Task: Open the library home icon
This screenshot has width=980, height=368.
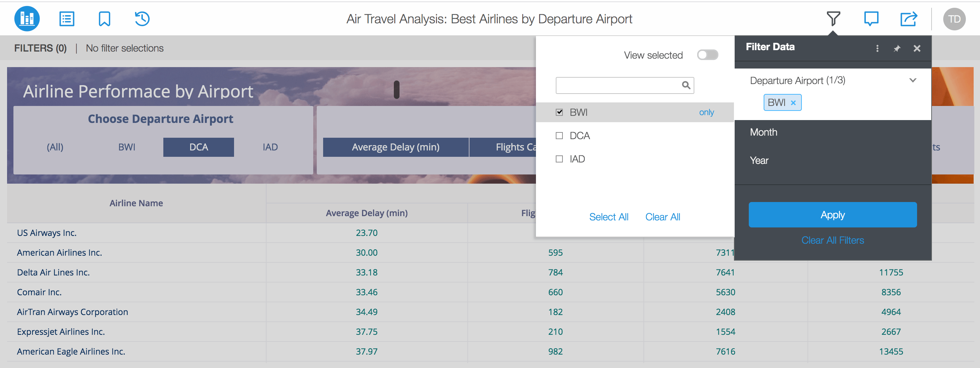Action: point(27,19)
